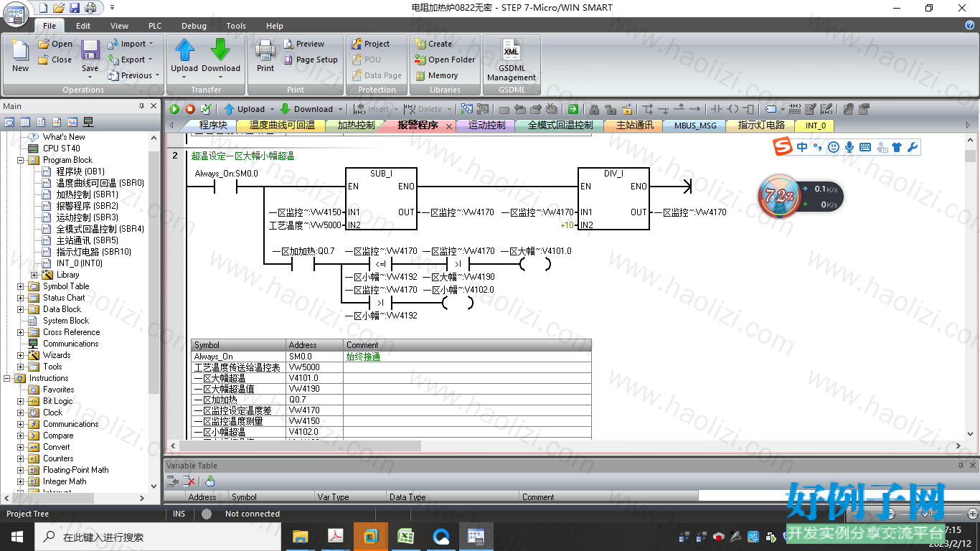Select 主站通讯 (SBR5) in project tree

[88, 240]
